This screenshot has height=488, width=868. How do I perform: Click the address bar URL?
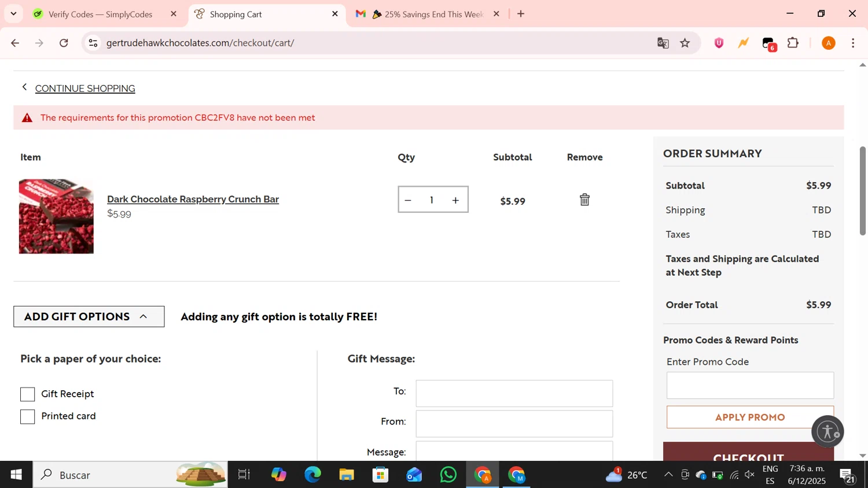(x=200, y=43)
